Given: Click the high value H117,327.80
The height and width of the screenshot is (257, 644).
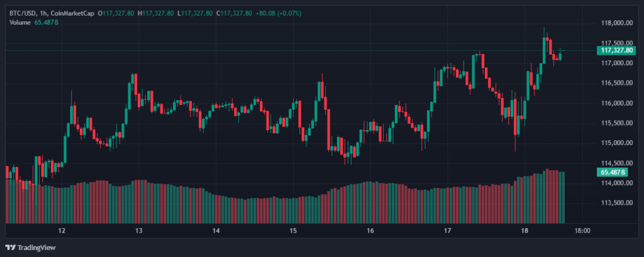Looking at the screenshot, I should point(156,14).
